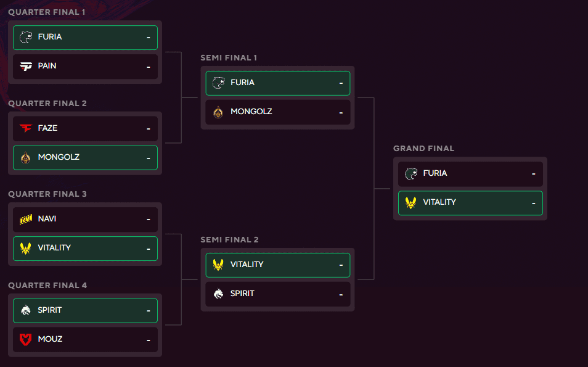The width and height of the screenshot is (588, 367).
Task: Pick FURIA to win the Grand Final
Action: point(470,173)
